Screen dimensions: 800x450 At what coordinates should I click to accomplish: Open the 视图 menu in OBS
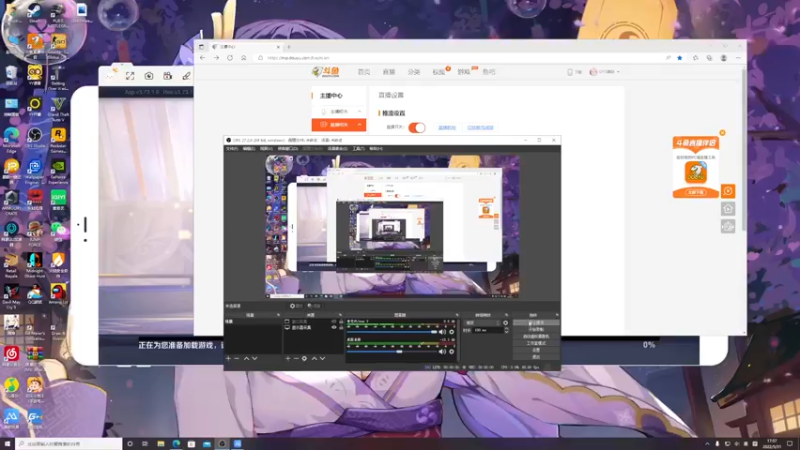coord(266,149)
